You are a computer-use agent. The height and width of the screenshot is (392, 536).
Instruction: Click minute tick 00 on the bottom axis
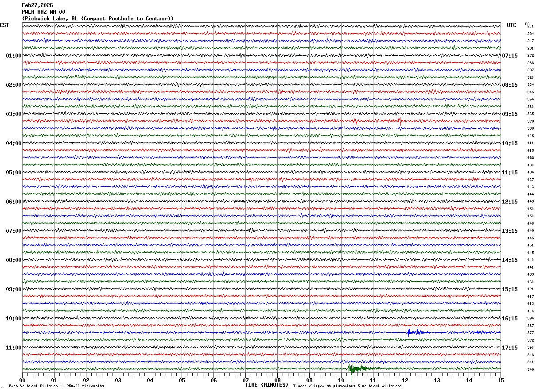(x=22, y=380)
